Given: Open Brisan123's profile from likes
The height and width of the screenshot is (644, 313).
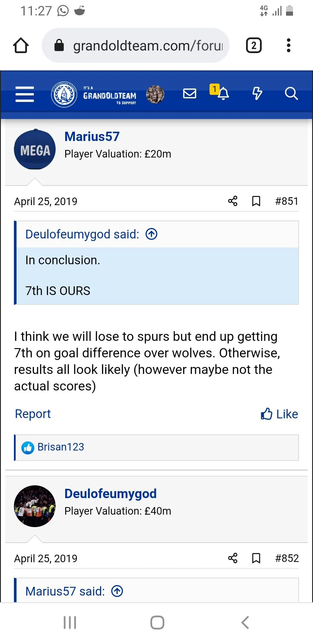Looking at the screenshot, I should [61, 447].
